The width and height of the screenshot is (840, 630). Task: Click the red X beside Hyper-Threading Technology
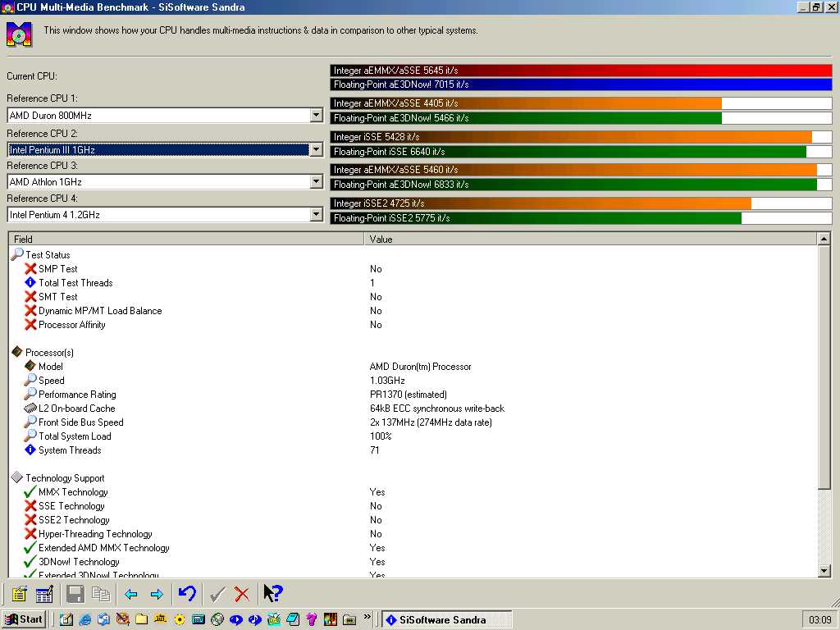coord(30,533)
